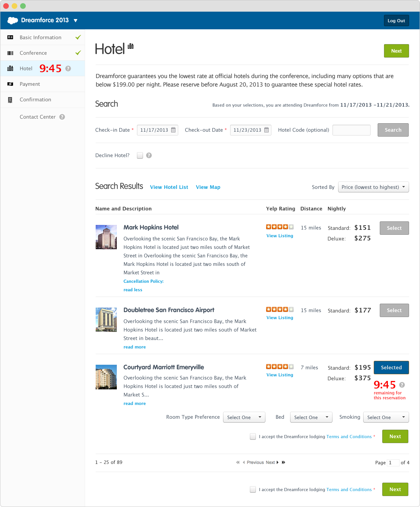Accept lodging terms checkbox under Courtyard Marriott
Screen dimensions: 420x507
pyautogui.click(x=253, y=436)
